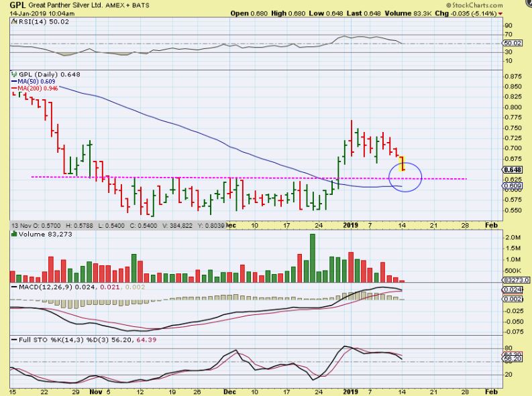532x396 pixels.
Task: Click the Chg -0.035 (-5.14%) value
Action: point(466,13)
